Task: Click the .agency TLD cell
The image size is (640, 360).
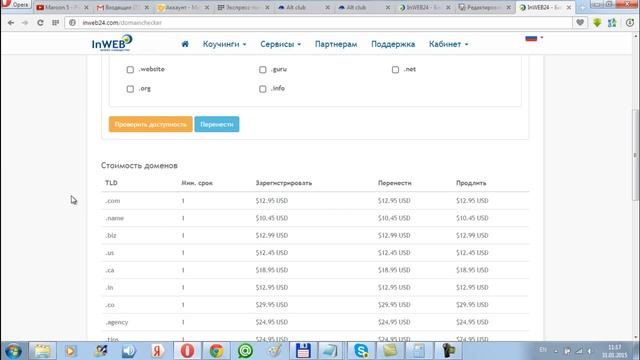Action: 117,322
